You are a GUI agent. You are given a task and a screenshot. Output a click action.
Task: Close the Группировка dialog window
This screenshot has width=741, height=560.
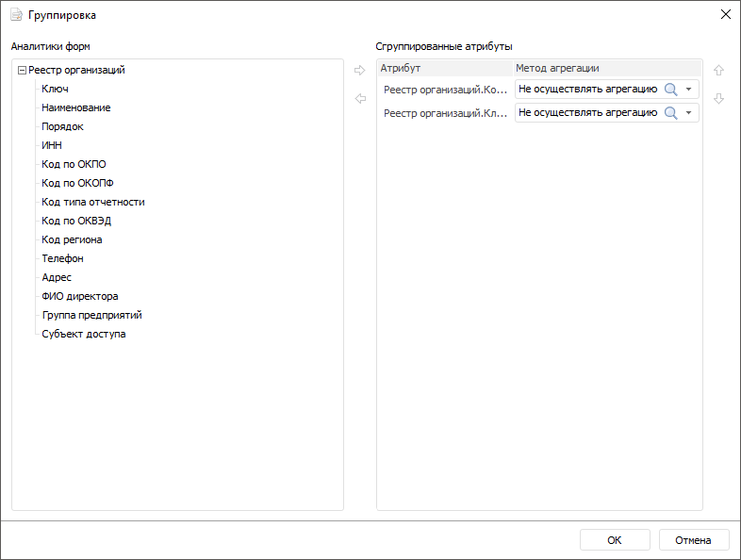click(725, 15)
